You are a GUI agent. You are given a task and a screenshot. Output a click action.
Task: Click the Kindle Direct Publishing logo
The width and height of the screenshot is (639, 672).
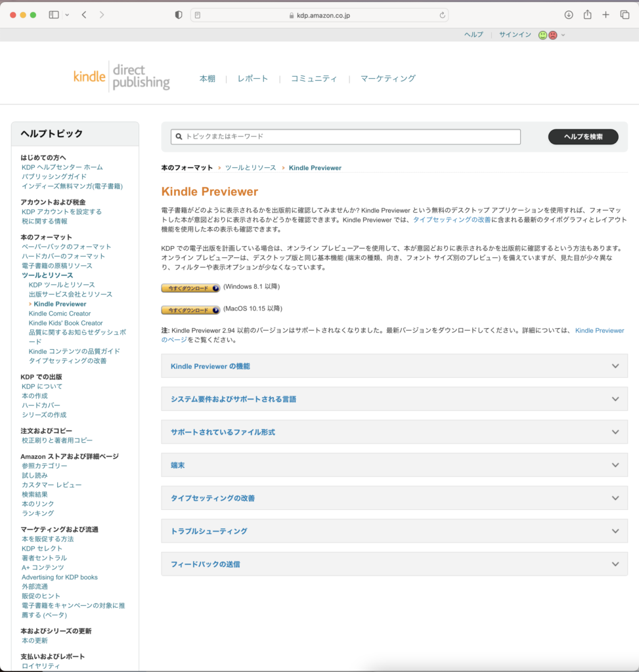[x=121, y=77]
